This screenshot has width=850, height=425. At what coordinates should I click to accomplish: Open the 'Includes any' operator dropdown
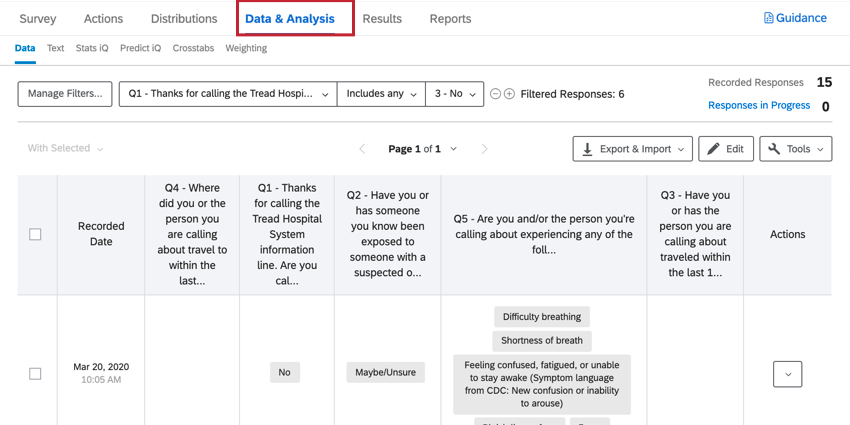[381, 94]
